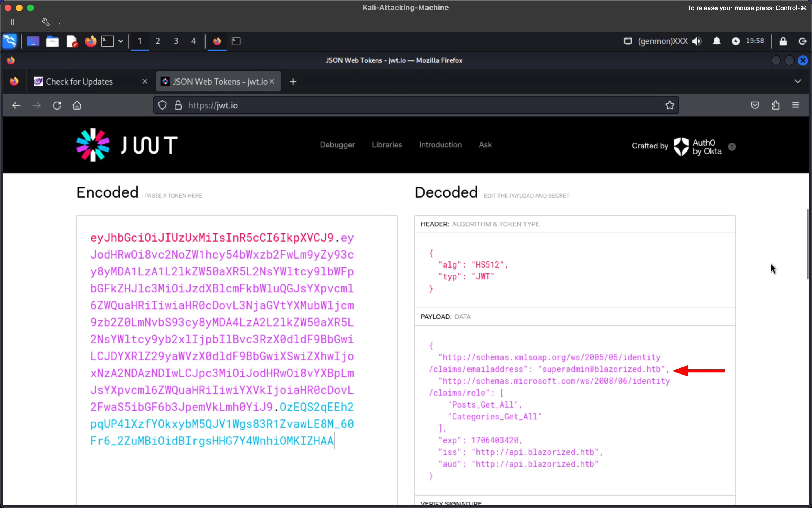Click the Auth0 by Okta logo
This screenshot has width=812, height=508.
pyautogui.click(x=698, y=147)
